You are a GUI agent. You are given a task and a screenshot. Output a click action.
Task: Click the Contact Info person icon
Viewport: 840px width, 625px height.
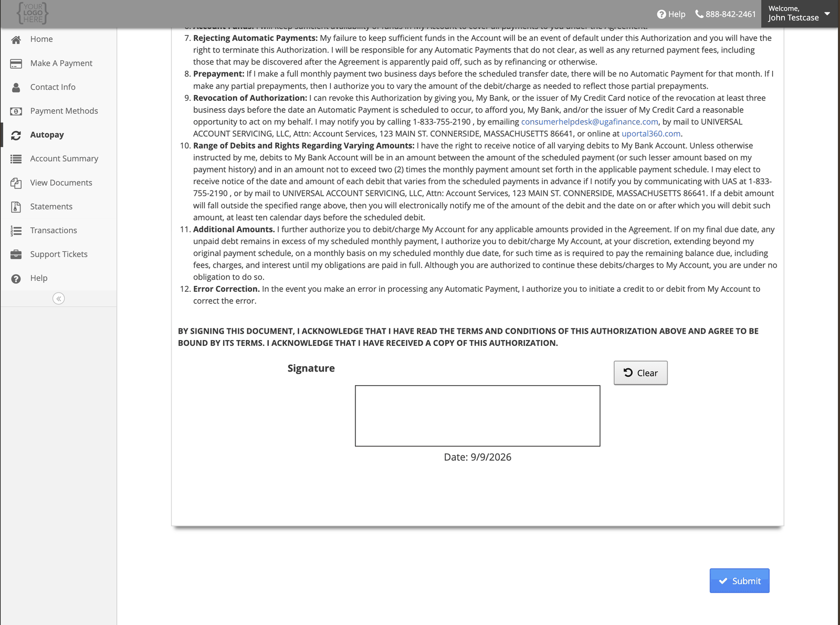tap(16, 87)
